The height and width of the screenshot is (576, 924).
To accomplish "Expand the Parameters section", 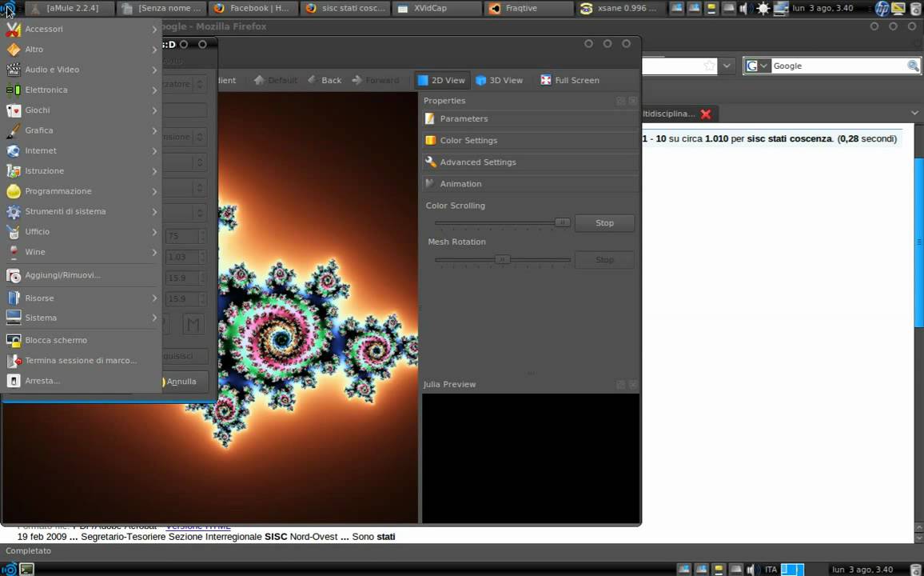I will point(464,118).
